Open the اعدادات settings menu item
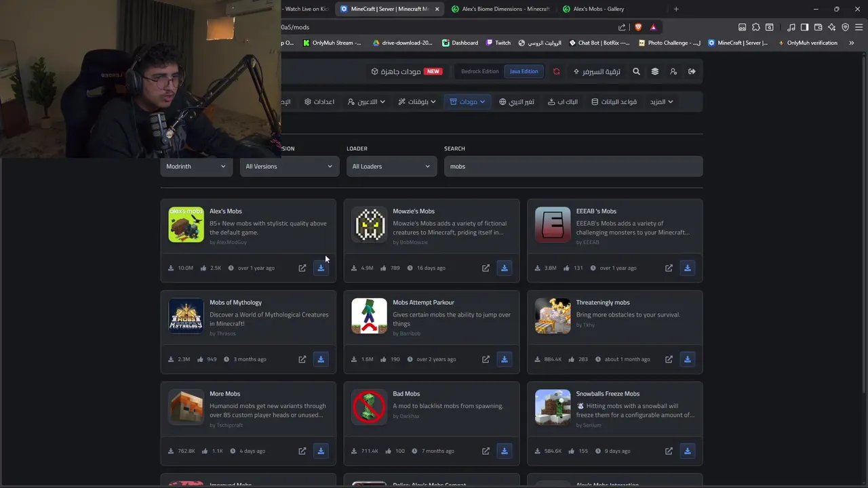 click(x=319, y=102)
